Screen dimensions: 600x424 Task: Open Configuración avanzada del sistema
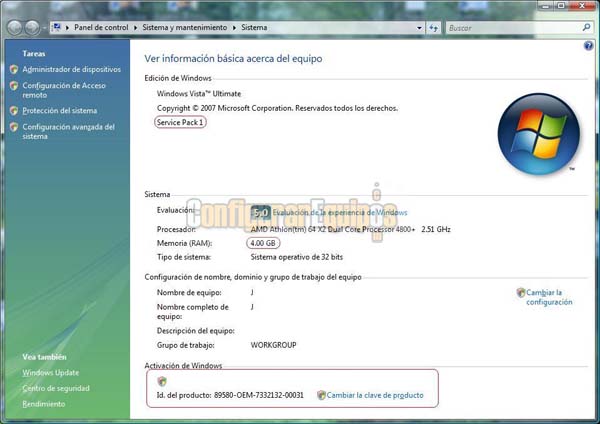68,131
